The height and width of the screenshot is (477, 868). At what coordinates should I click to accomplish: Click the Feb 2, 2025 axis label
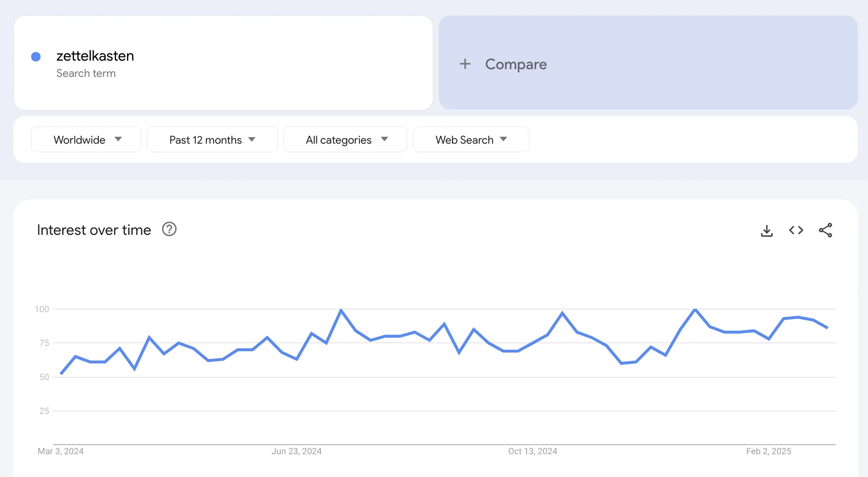(769, 451)
